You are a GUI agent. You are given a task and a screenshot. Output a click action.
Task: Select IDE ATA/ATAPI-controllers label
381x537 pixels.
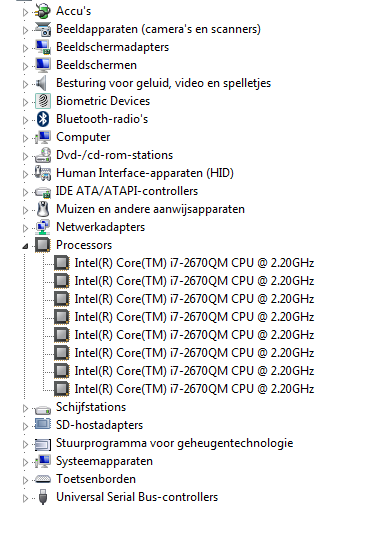tap(127, 191)
